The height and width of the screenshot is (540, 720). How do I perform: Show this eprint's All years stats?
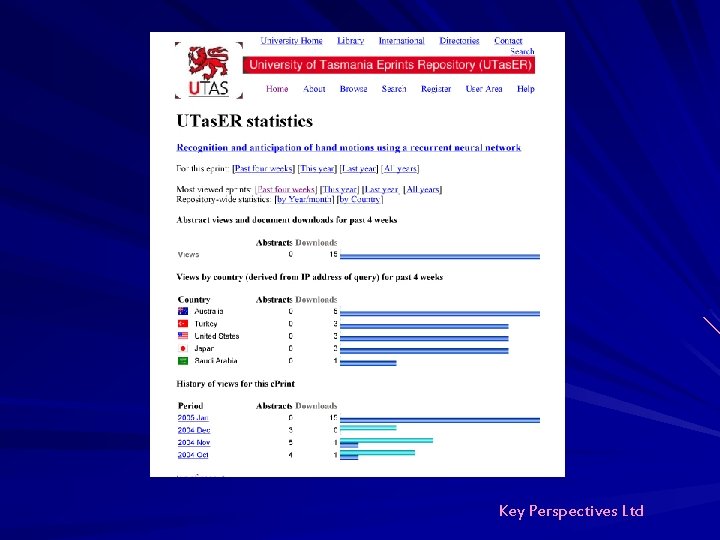coord(400,169)
